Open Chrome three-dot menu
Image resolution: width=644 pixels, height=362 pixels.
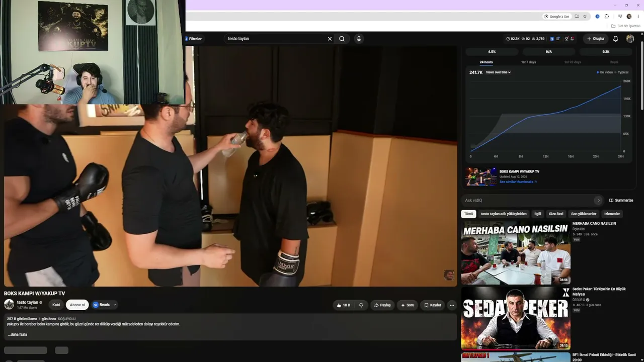pos(638,17)
